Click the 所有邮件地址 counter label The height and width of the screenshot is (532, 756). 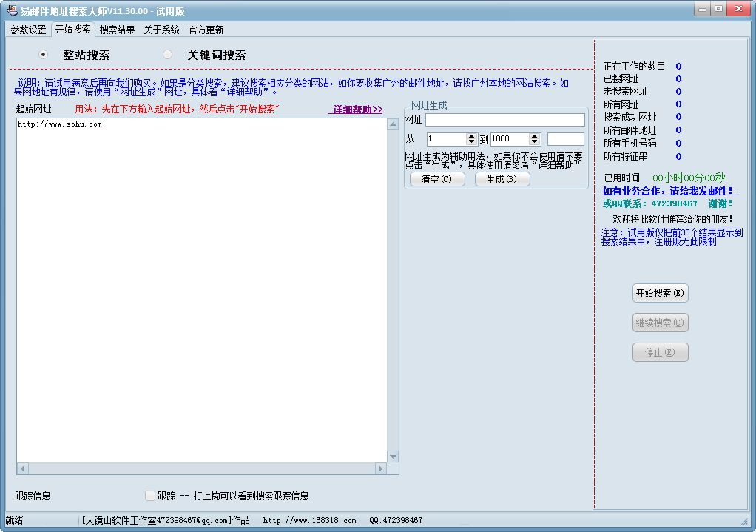[630, 130]
